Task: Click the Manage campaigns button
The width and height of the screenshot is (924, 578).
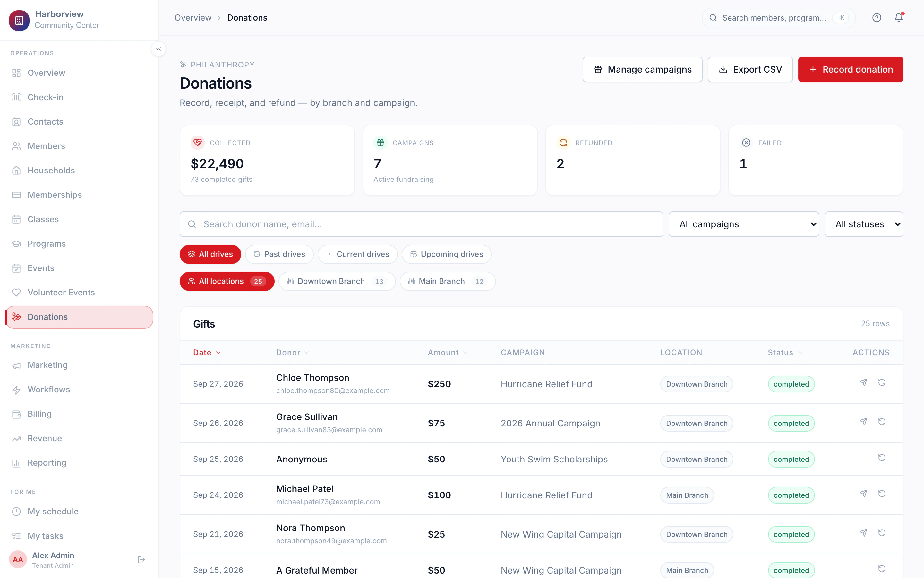Action: click(x=642, y=69)
